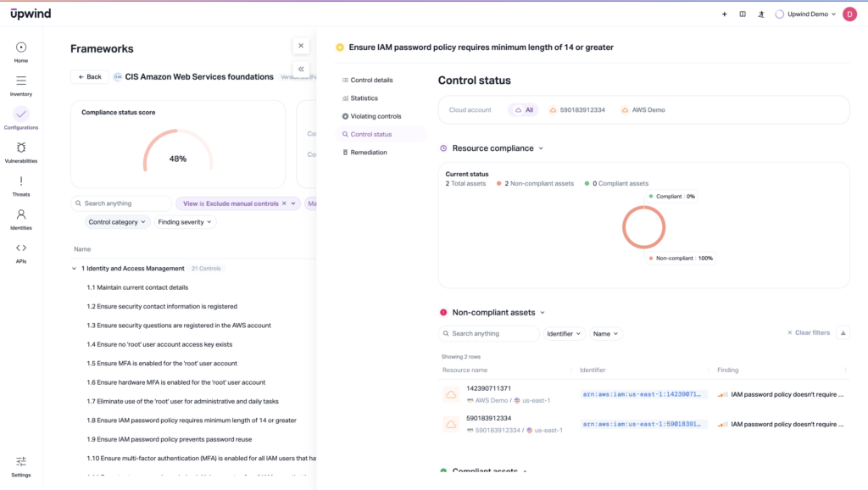Go to Vulnerabilities bug icon
The width and height of the screenshot is (868, 490).
point(21,152)
